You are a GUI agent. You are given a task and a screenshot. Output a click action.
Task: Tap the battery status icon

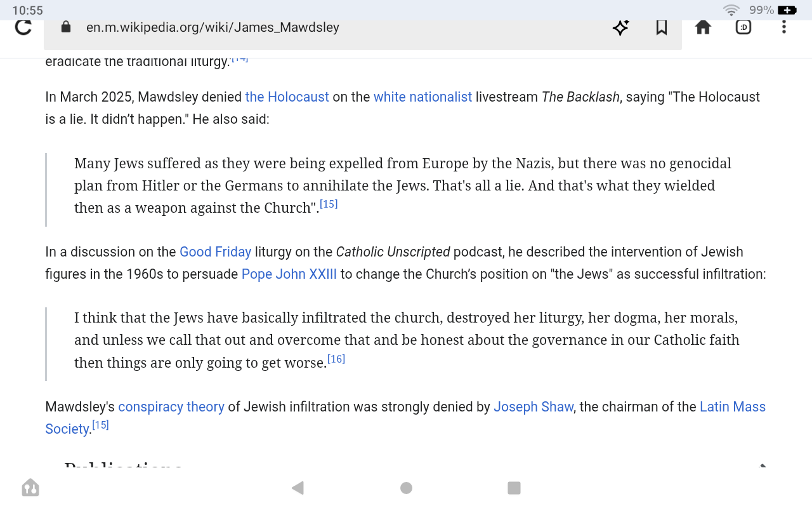[x=787, y=10]
